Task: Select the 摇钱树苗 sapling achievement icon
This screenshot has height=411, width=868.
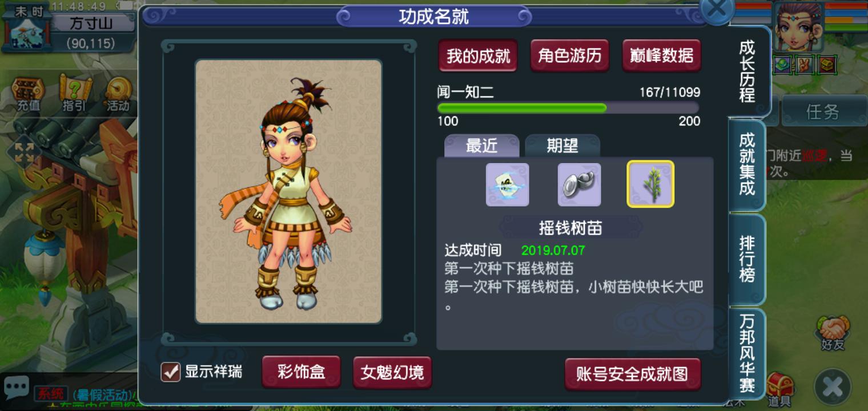Action: tap(650, 184)
